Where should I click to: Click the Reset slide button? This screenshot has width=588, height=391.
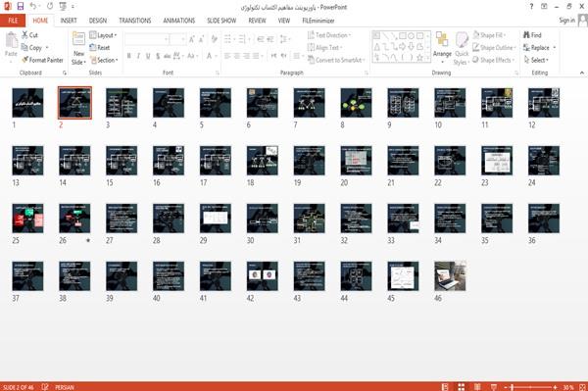coord(100,48)
